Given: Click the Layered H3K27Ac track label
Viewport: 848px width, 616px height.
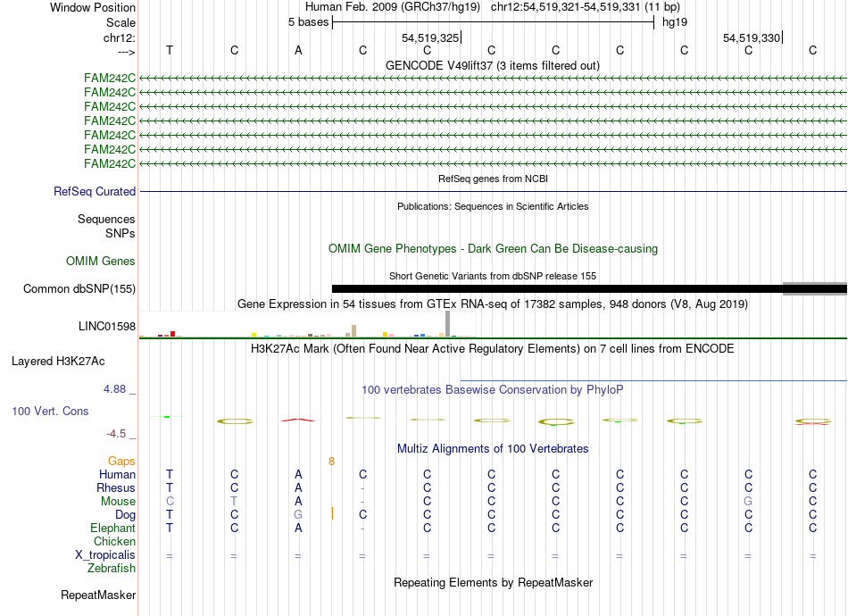Looking at the screenshot, I should (58, 362).
